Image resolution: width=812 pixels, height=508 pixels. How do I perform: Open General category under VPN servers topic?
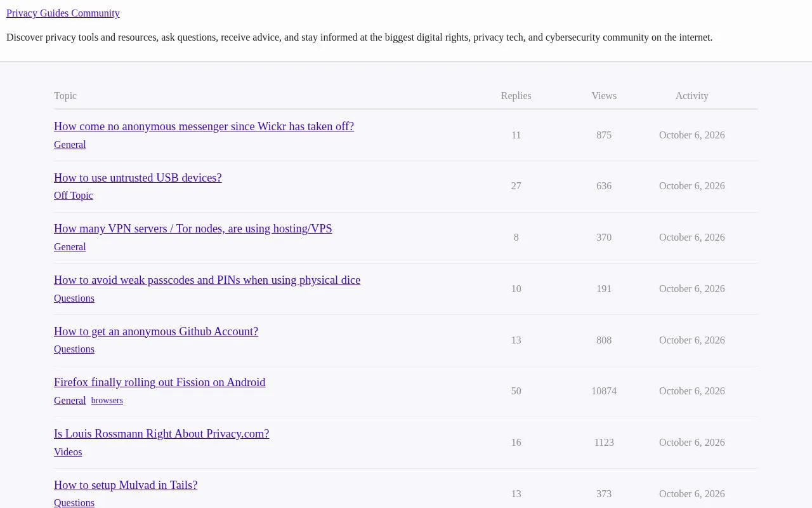pyautogui.click(x=70, y=247)
